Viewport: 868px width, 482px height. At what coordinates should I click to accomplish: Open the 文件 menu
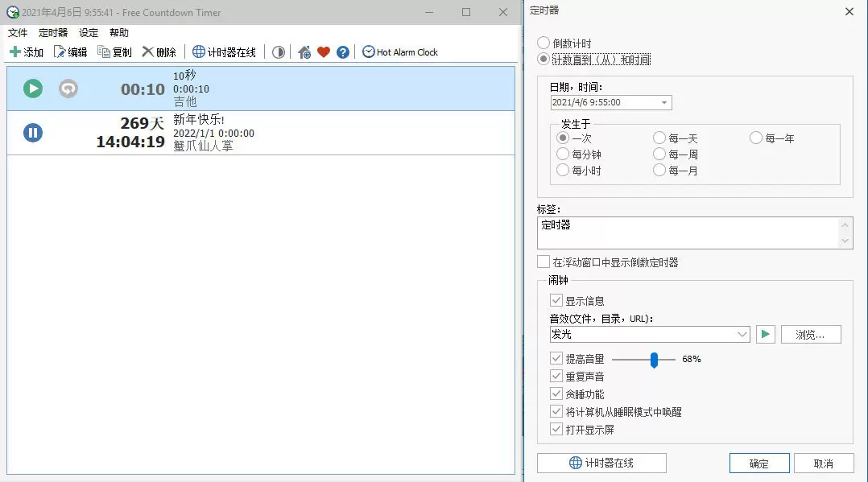18,33
